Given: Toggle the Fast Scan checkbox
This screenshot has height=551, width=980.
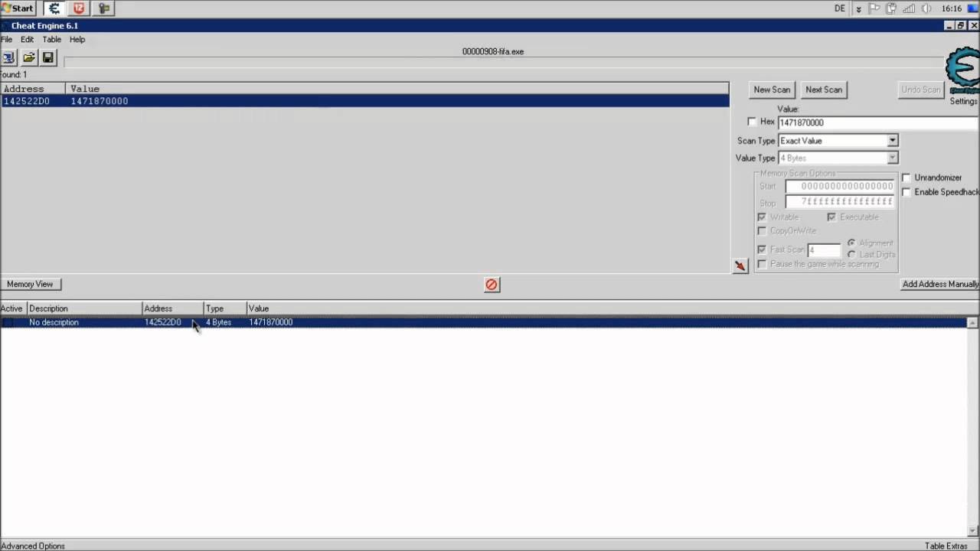Looking at the screenshot, I should pos(762,249).
